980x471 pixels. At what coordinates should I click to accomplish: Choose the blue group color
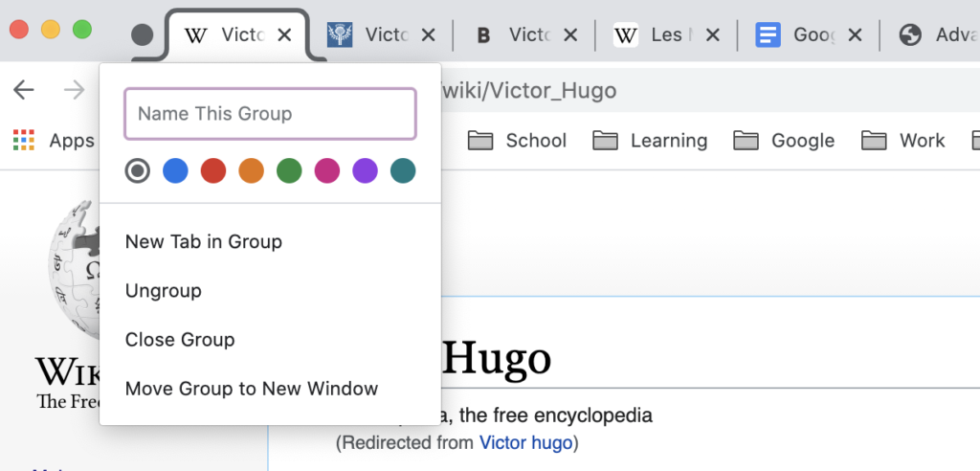(176, 170)
